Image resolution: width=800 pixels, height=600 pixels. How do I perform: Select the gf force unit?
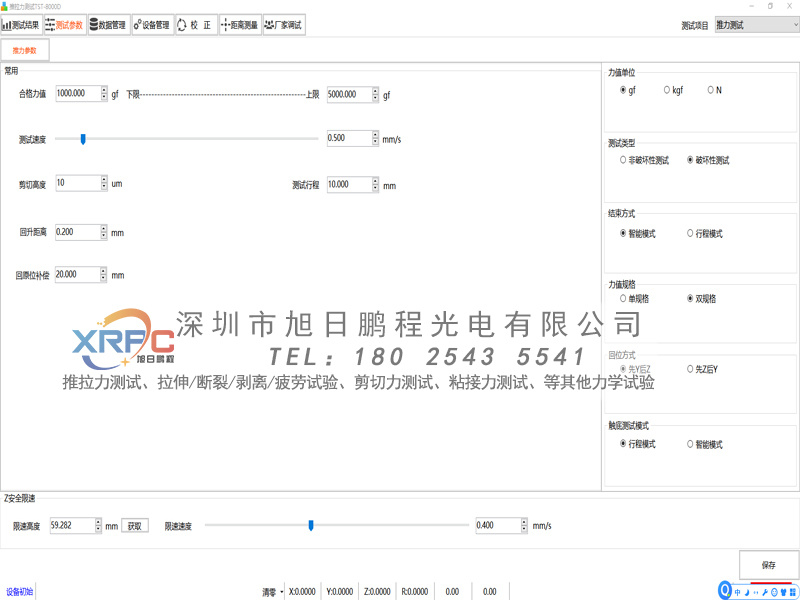(628, 90)
